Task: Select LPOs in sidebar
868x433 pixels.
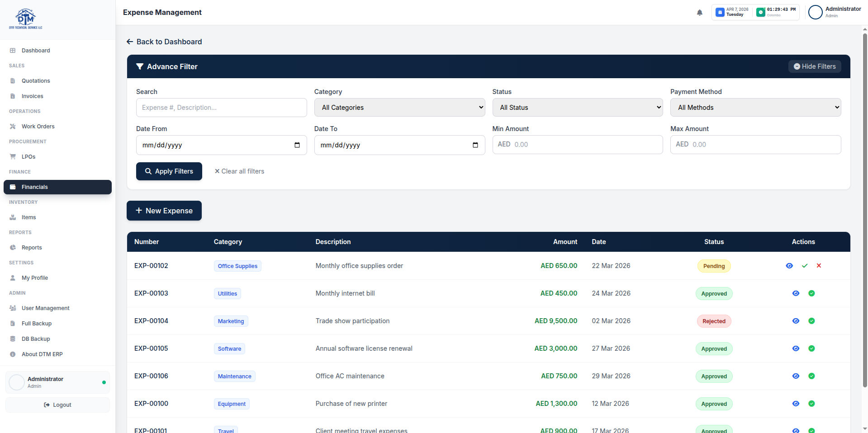Action: coord(57,157)
